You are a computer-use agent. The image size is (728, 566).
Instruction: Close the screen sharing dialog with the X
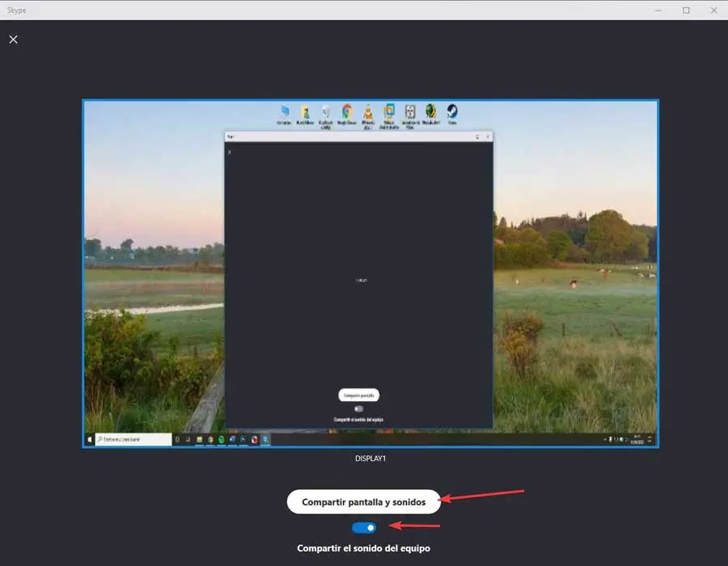tap(14, 40)
